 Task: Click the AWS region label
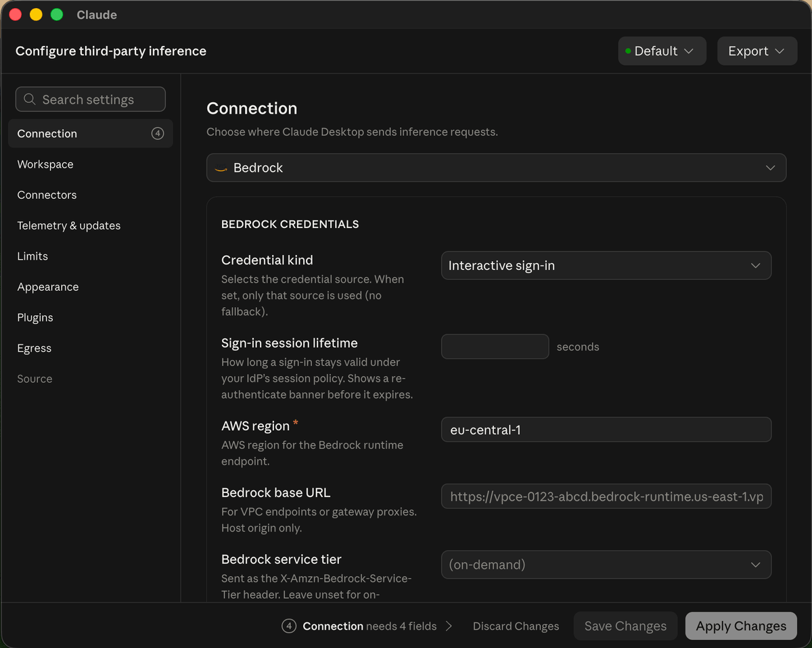255,426
